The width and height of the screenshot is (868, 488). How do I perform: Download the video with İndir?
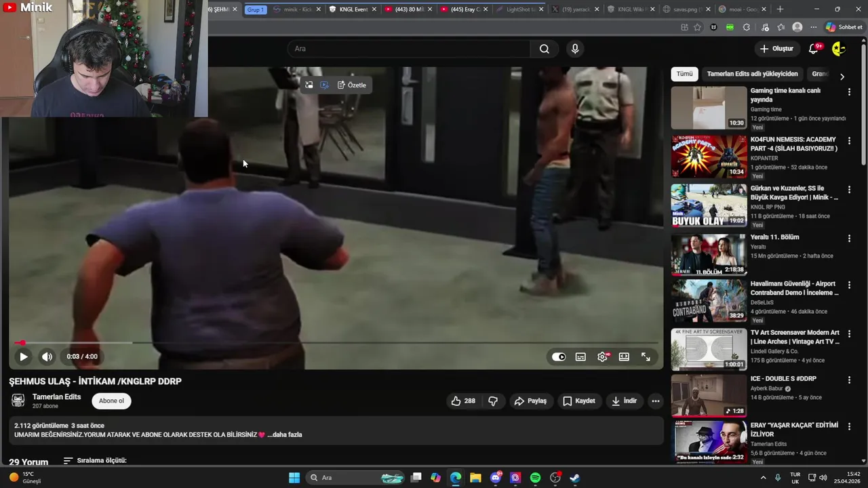tap(624, 401)
